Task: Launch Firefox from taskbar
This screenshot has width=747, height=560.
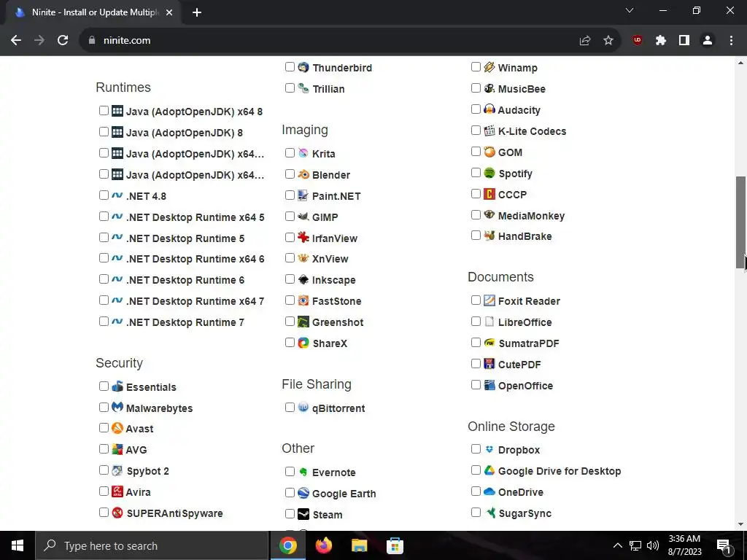Action: tap(323, 545)
